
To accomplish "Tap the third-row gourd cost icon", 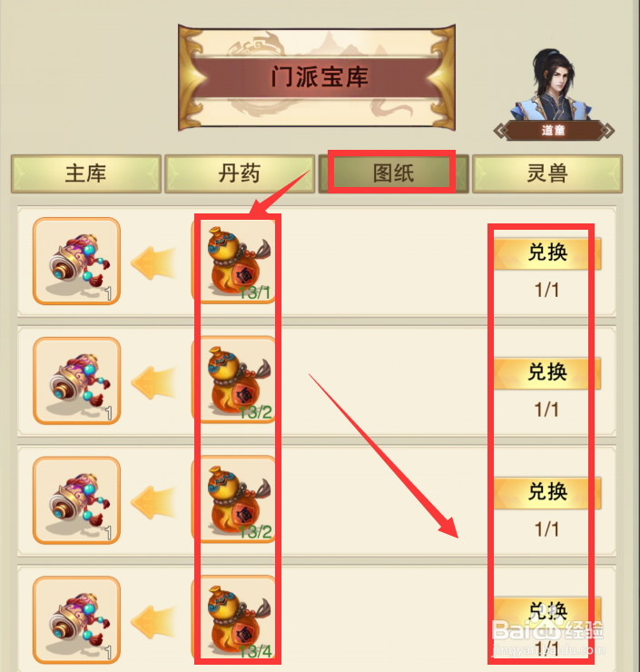I will click(235, 500).
